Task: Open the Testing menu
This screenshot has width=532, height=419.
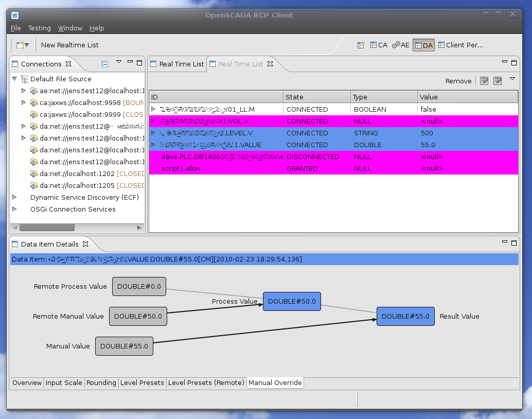Action: 39,28
